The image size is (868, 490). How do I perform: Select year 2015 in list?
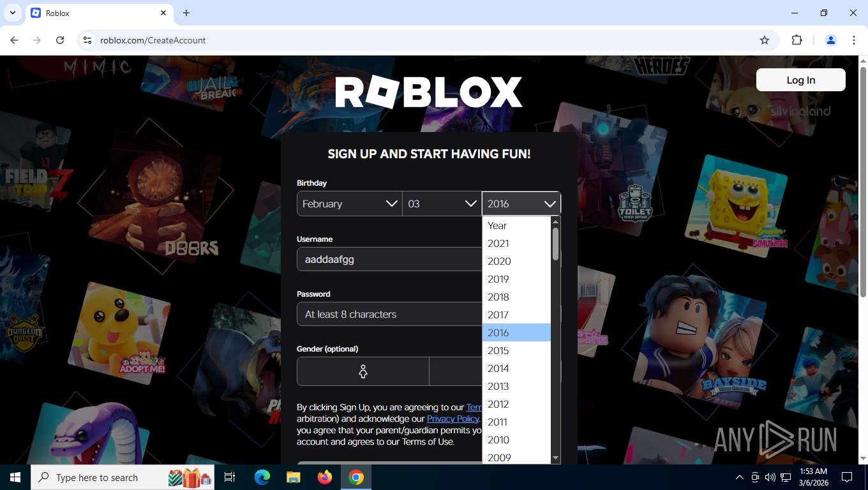coord(516,350)
